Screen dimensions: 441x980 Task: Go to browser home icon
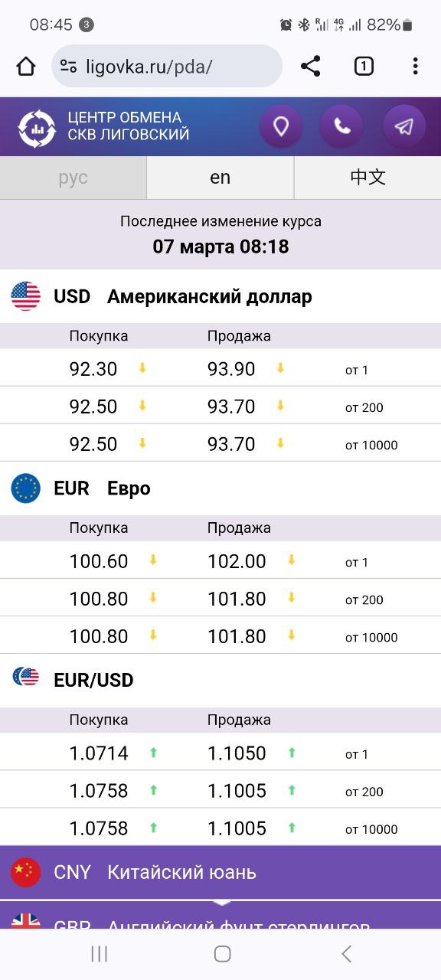click(x=26, y=67)
